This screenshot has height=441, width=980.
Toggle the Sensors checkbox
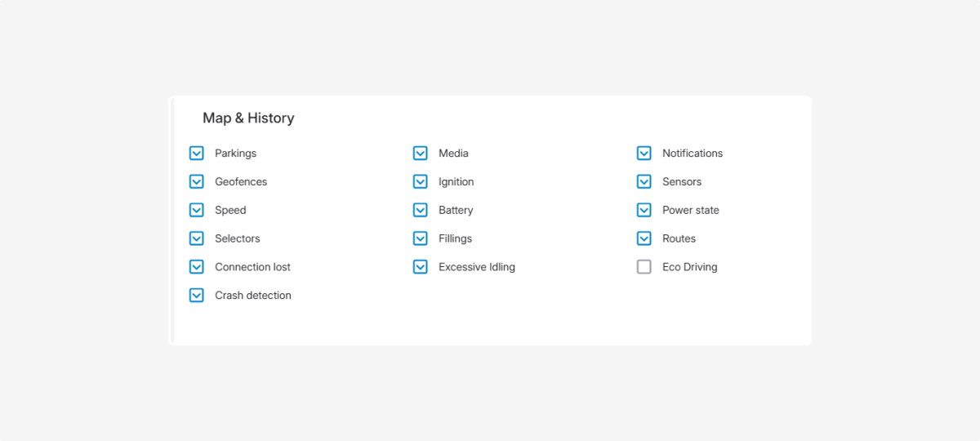tap(644, 181)
